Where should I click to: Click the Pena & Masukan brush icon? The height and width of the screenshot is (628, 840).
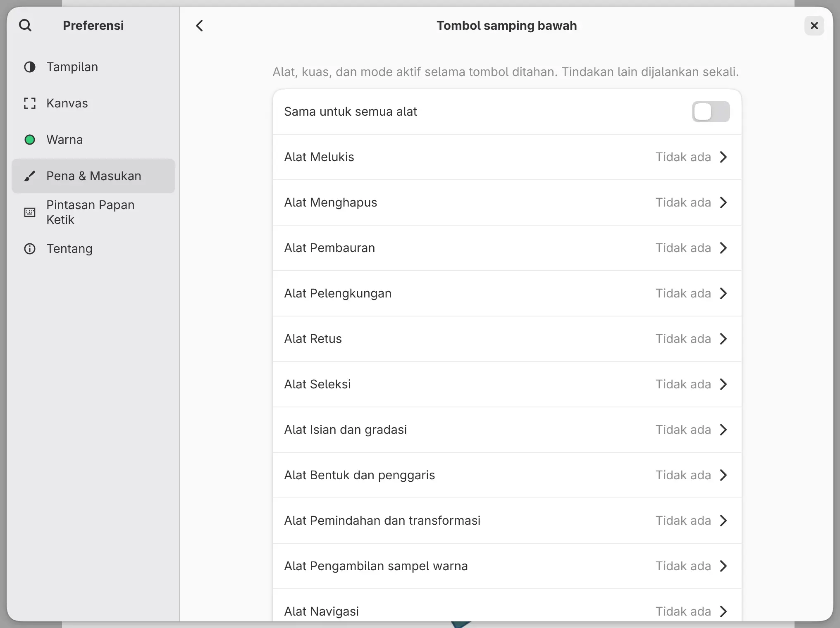click(x=30, y=176)
